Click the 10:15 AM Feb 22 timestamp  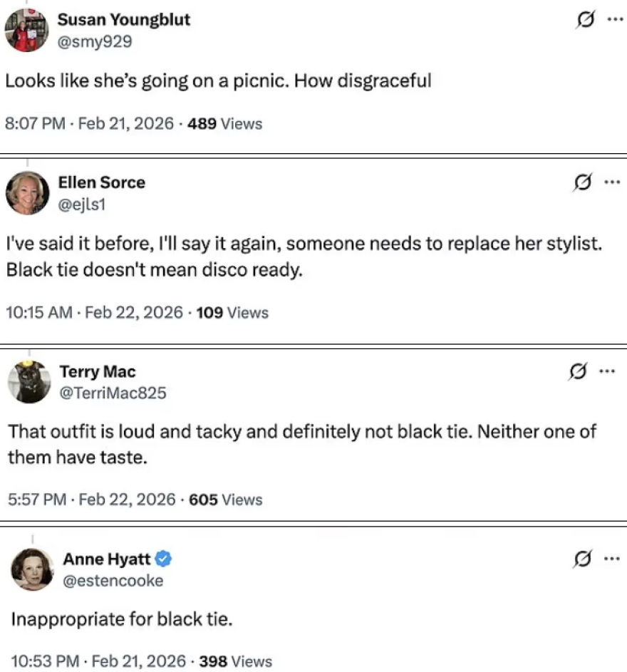coord(93,312)
